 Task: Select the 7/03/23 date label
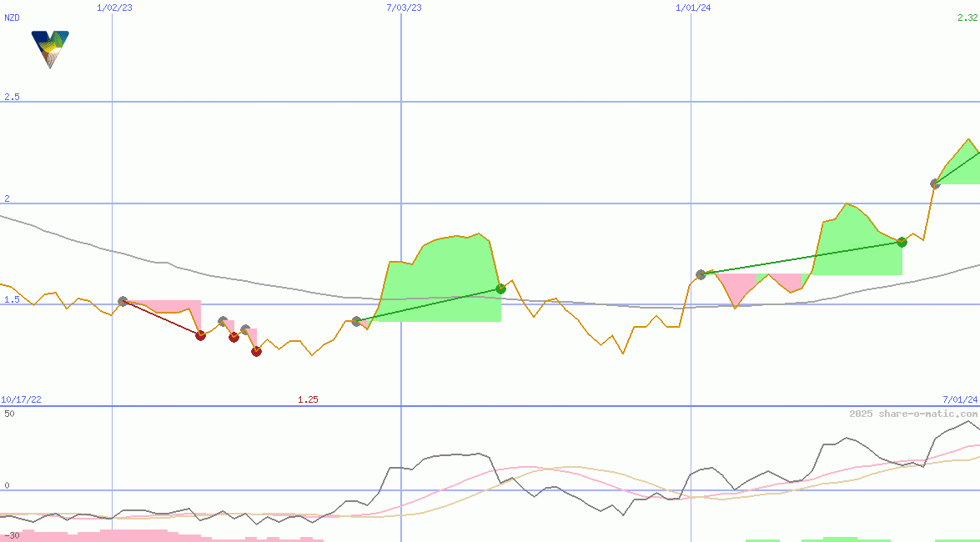click(x=404, y=8)
